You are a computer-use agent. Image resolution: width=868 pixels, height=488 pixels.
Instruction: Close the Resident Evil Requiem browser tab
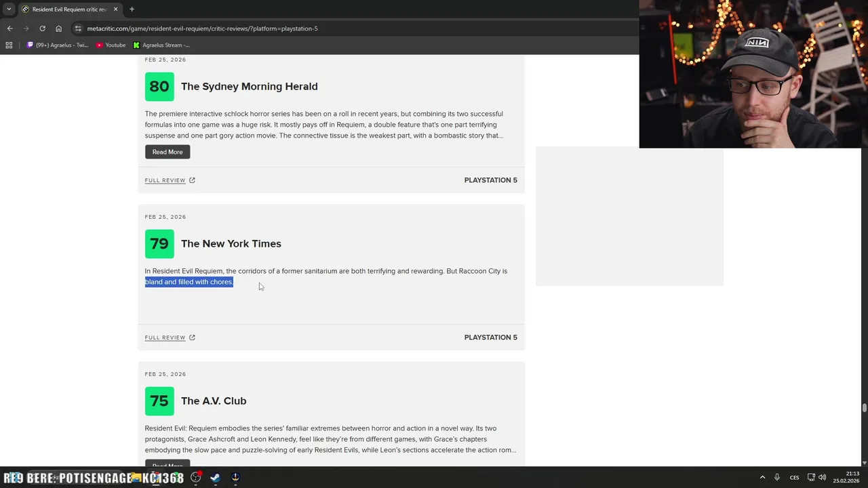(115, 9)
